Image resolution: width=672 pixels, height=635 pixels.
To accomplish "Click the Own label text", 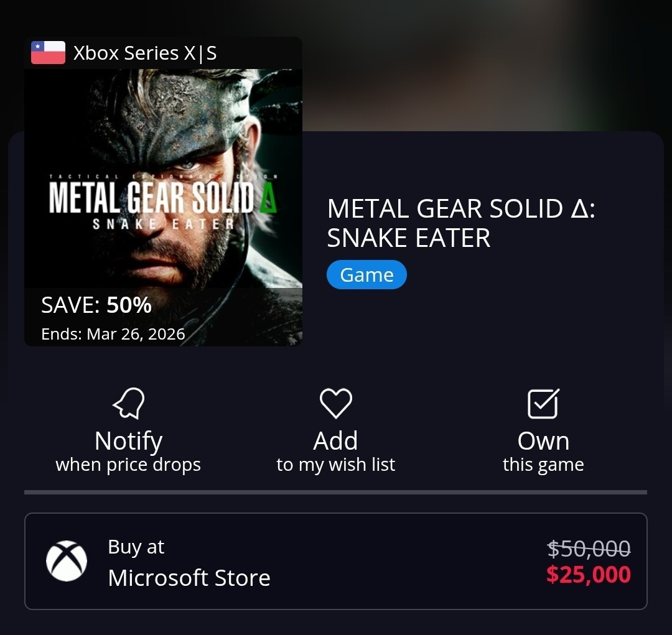I will tap(543, 441).
